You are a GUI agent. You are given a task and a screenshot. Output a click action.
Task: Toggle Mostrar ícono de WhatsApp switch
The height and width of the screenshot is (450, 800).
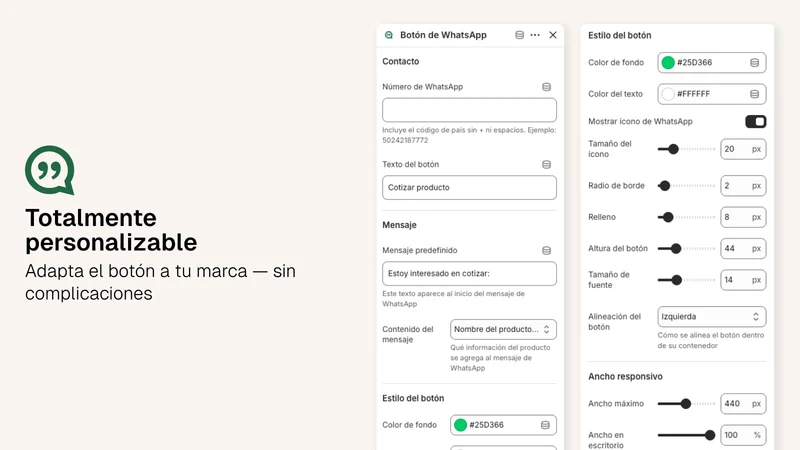(756, 121)
